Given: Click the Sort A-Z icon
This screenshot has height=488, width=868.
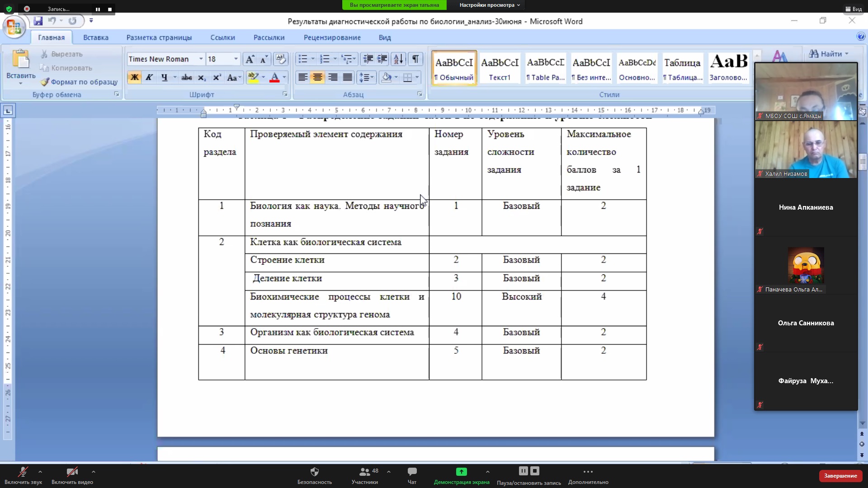Looking at the screenshot, I should (x=398, y=59).
